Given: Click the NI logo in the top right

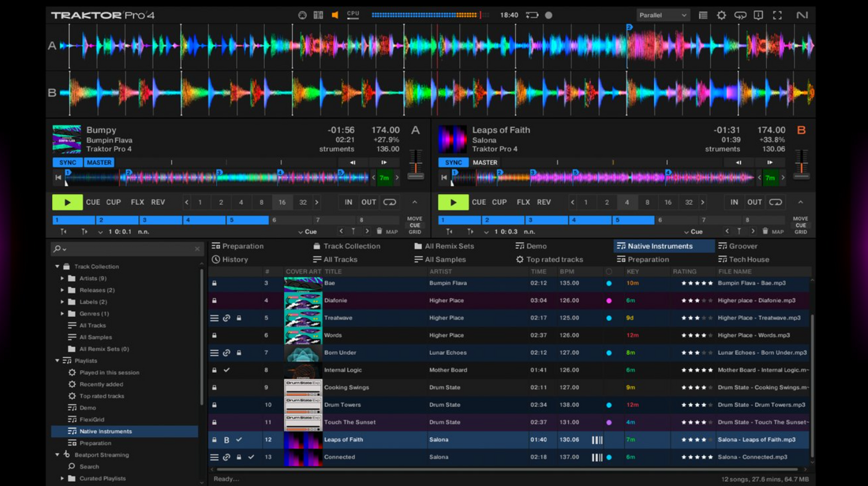Looking at the screenshot, I should pos(803,14).
